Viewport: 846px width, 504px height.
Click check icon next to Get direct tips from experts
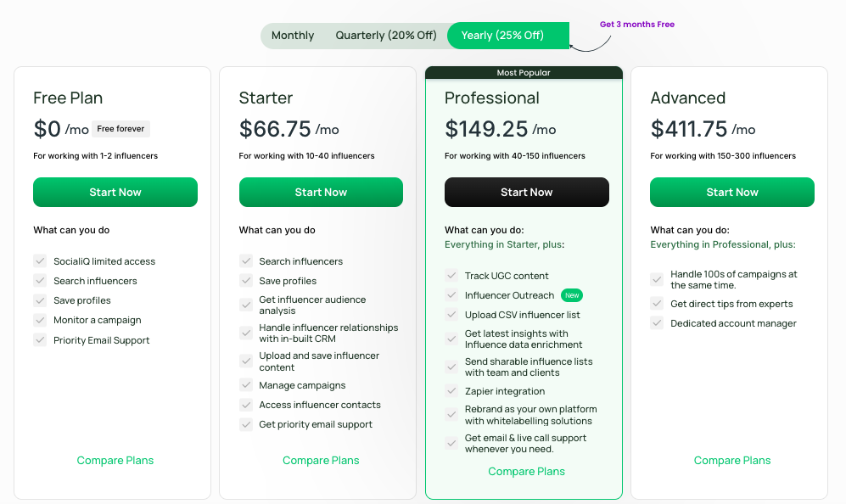657,304
